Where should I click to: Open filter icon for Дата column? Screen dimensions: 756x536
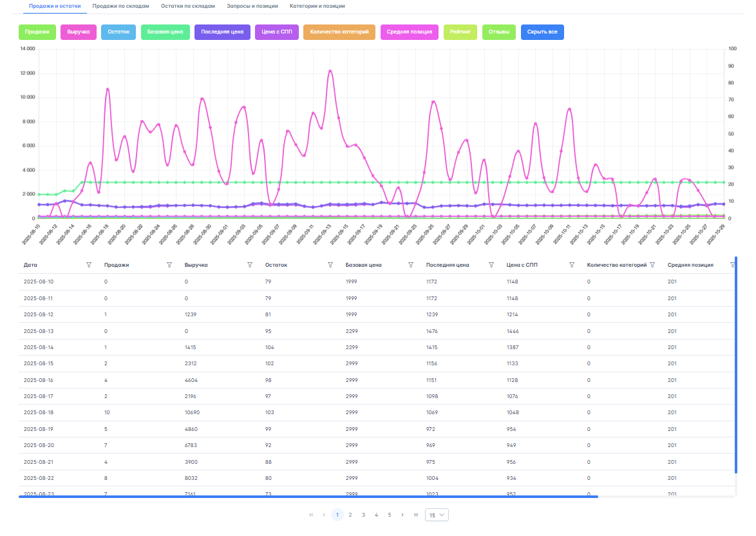click(89, 265)
